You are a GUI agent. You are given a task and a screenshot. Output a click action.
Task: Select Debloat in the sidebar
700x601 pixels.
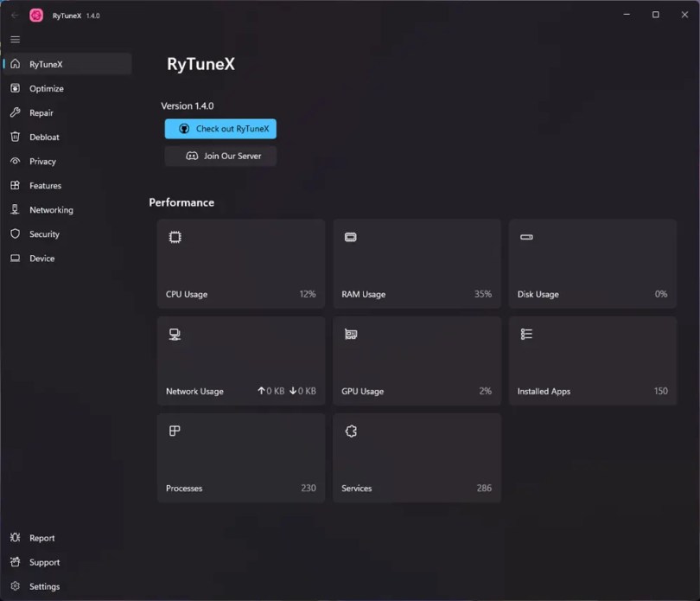click(x=67, y=137)
